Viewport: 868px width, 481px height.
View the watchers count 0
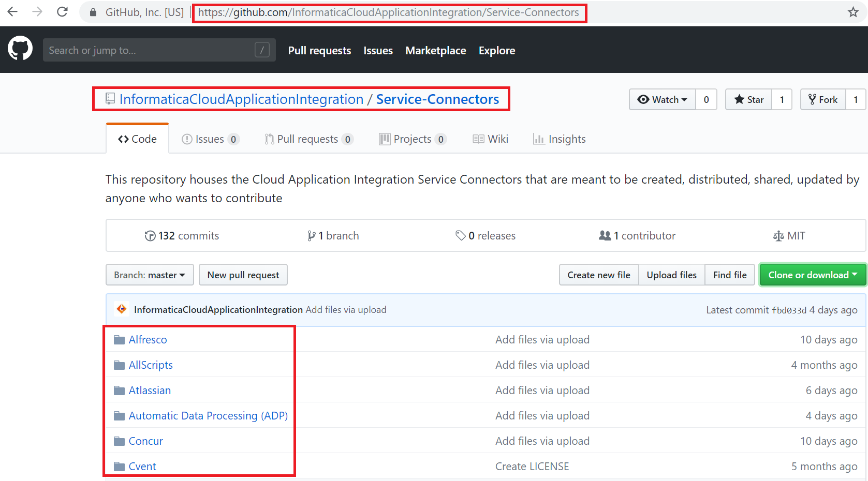[706, 99]
